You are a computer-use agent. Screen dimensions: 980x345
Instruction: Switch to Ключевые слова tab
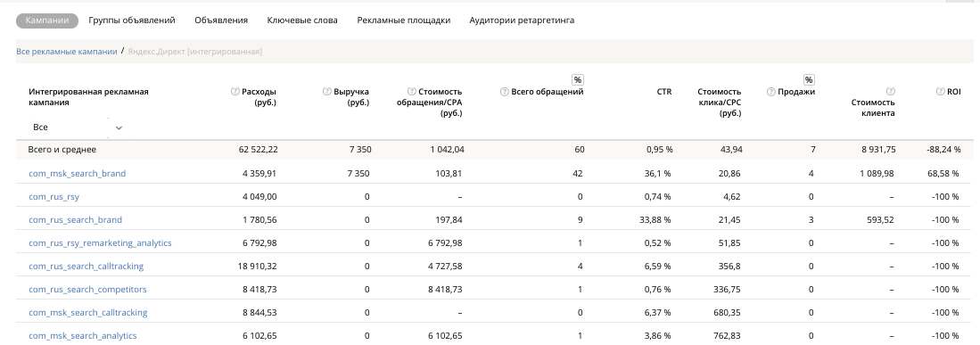point(302,21)
